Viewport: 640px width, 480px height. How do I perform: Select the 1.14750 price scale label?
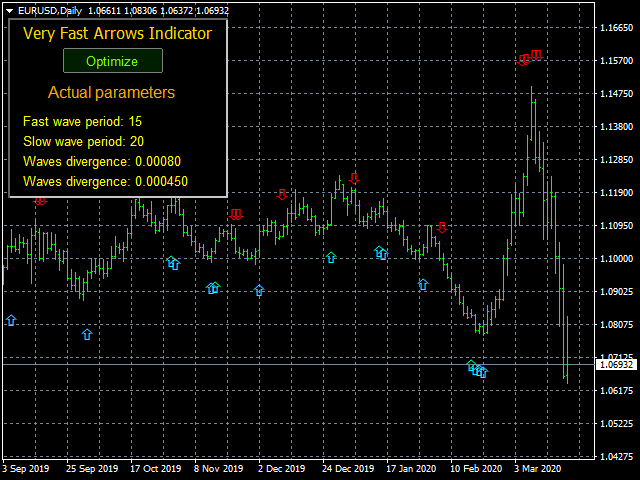tap(616, 93)
